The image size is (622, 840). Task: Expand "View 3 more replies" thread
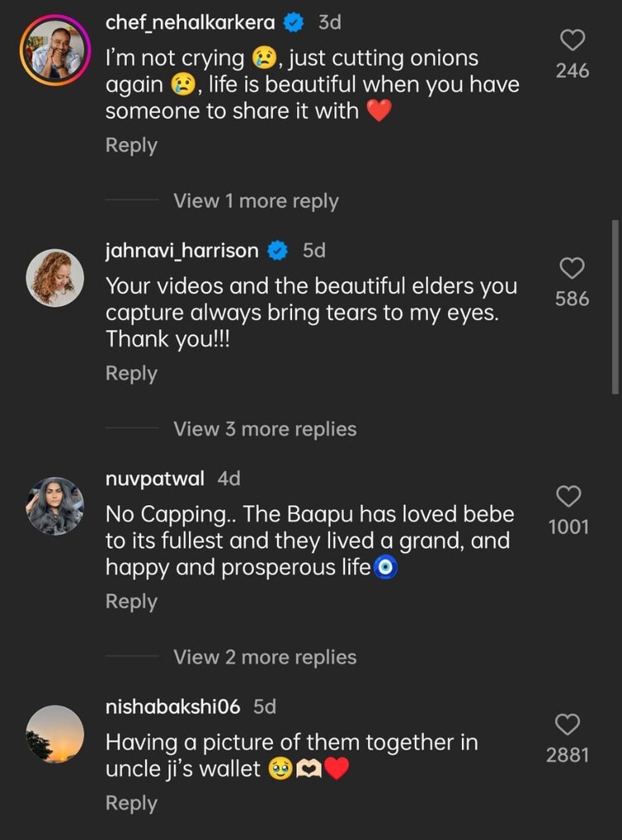click(x=265, y=430)
